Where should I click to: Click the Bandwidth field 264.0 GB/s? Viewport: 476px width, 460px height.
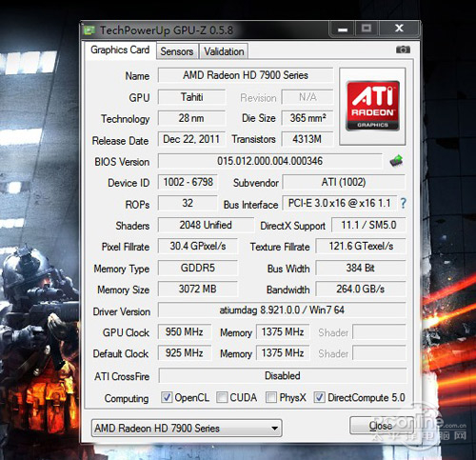(x=361, y=289)
